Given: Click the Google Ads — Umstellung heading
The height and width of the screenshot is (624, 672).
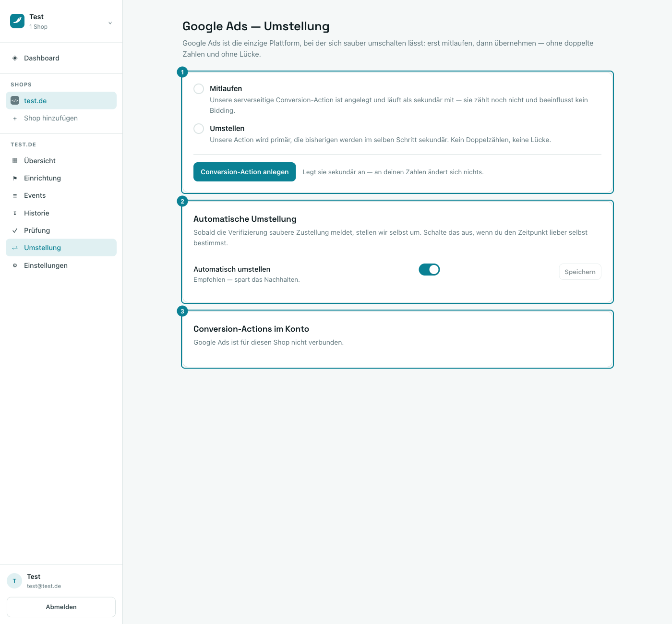Looking at the screenshot, I should coord(256,26).
